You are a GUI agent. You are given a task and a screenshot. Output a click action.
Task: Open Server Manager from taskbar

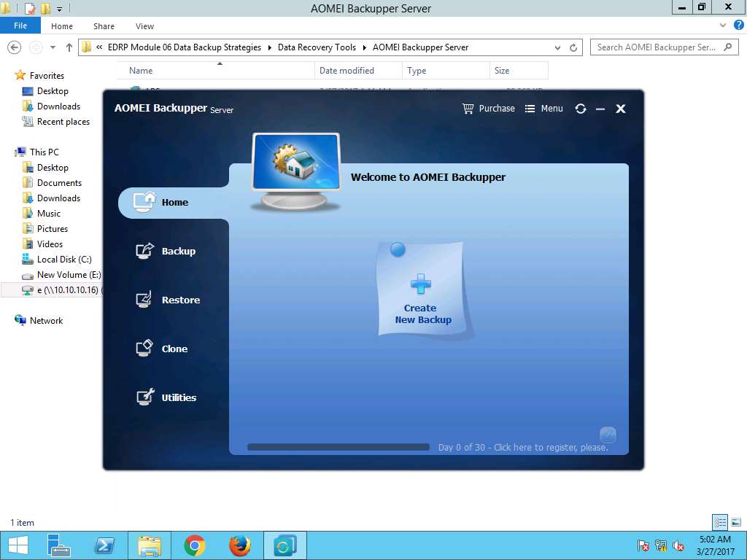[x=59, y=545]
